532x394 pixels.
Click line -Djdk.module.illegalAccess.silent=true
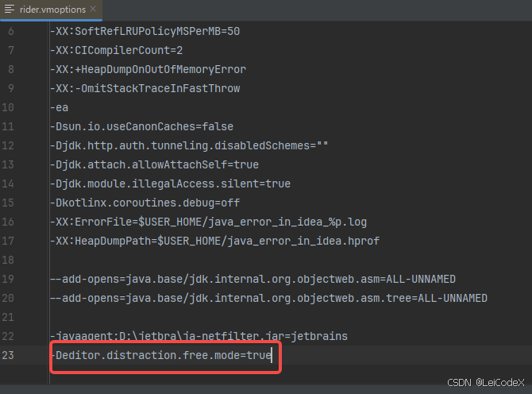point(171,183)
